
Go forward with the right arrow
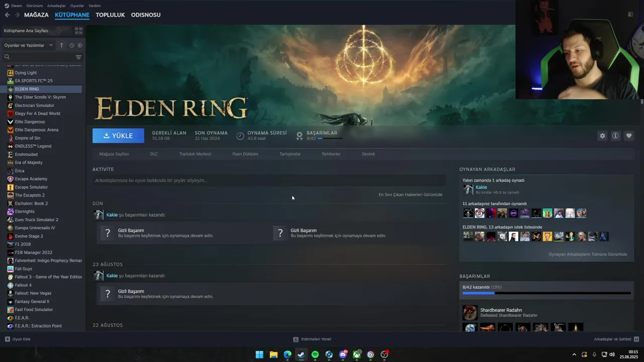(x=17, y=15)
